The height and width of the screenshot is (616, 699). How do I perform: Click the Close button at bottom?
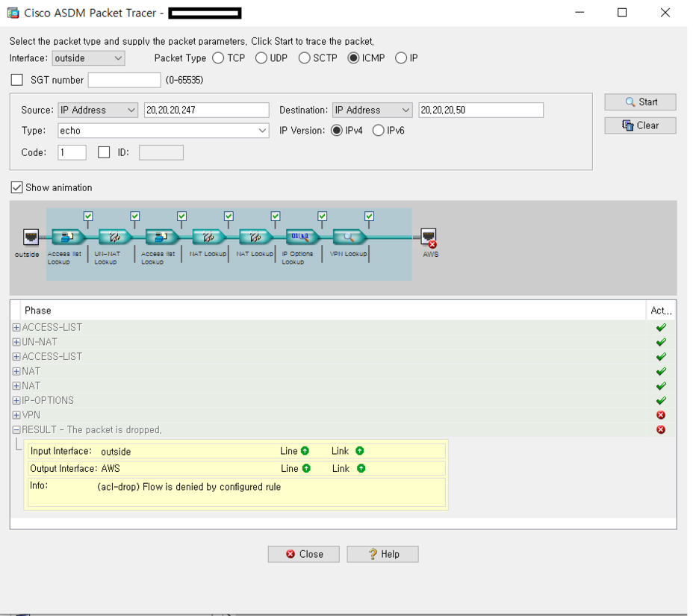(304, 554)
